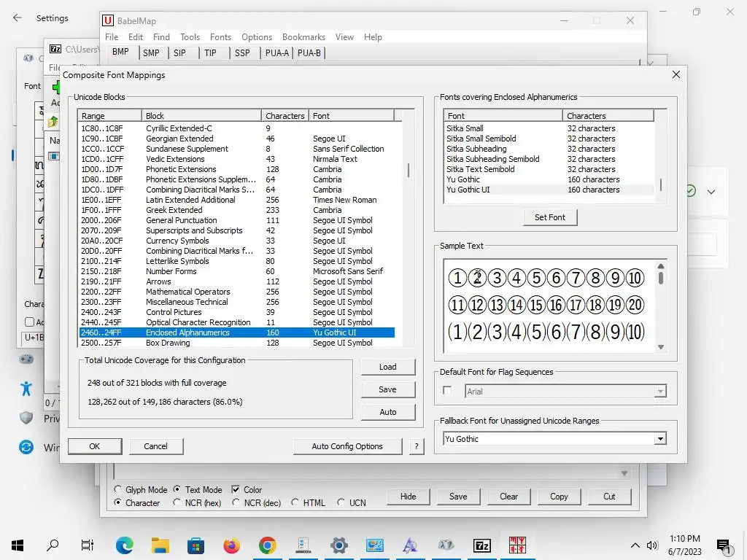Screen dimensions: 747x560
Task: Sort by the Characters column header in Unicode Blocks
Action: 285,116
